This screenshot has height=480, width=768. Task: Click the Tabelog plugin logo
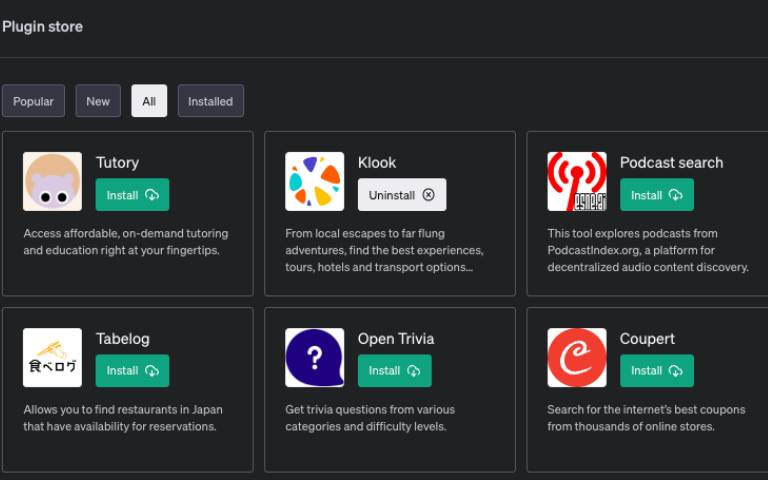point(52,358)
